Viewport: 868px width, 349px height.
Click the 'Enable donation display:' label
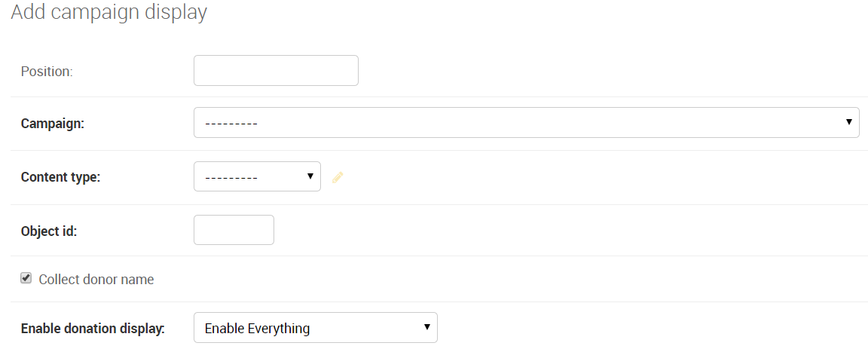point(93,329)
